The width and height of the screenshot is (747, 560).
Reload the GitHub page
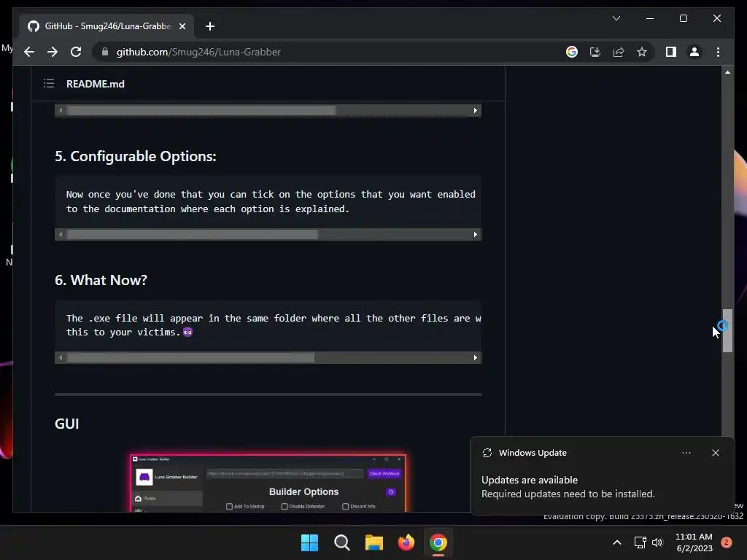pos(76,52)
